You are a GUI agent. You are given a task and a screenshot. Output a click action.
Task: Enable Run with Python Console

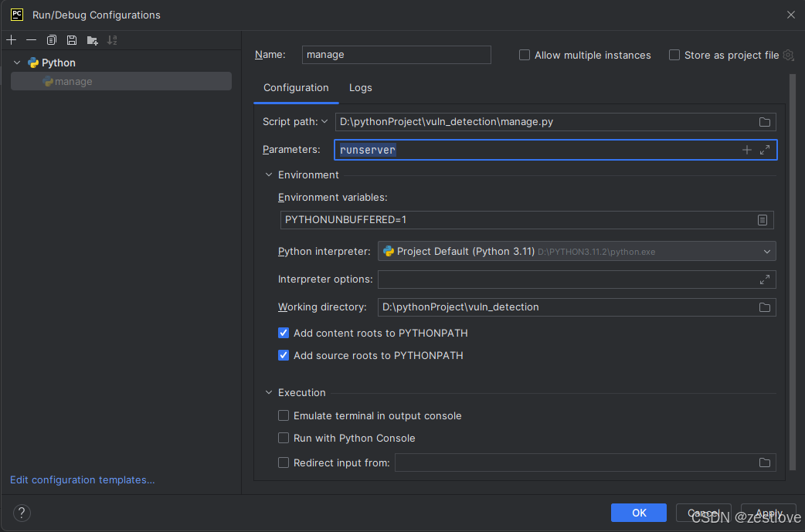tap(284, 438)
